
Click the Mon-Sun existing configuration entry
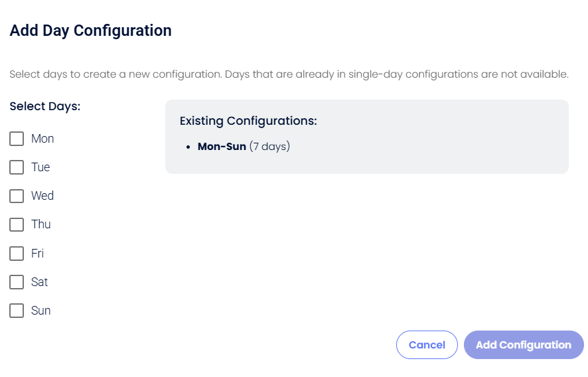(x=244, y=146)
